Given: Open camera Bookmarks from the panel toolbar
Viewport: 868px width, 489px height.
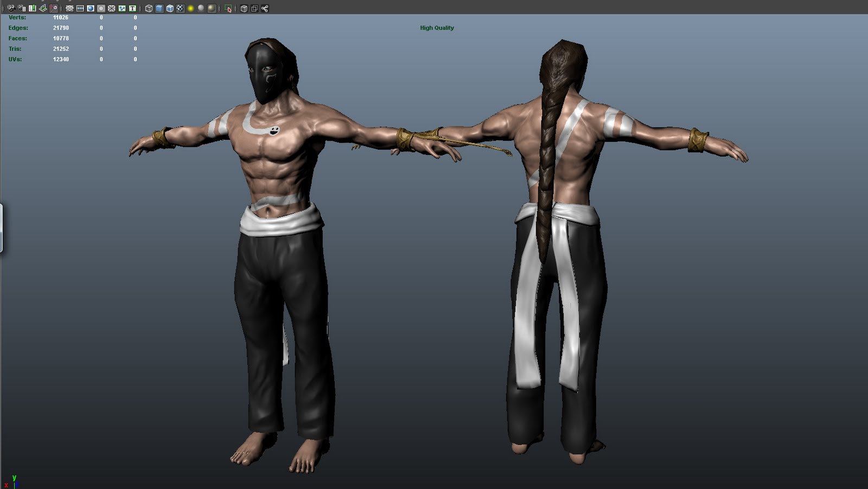Looking at the screenshot, I should [x=33, y=8].
